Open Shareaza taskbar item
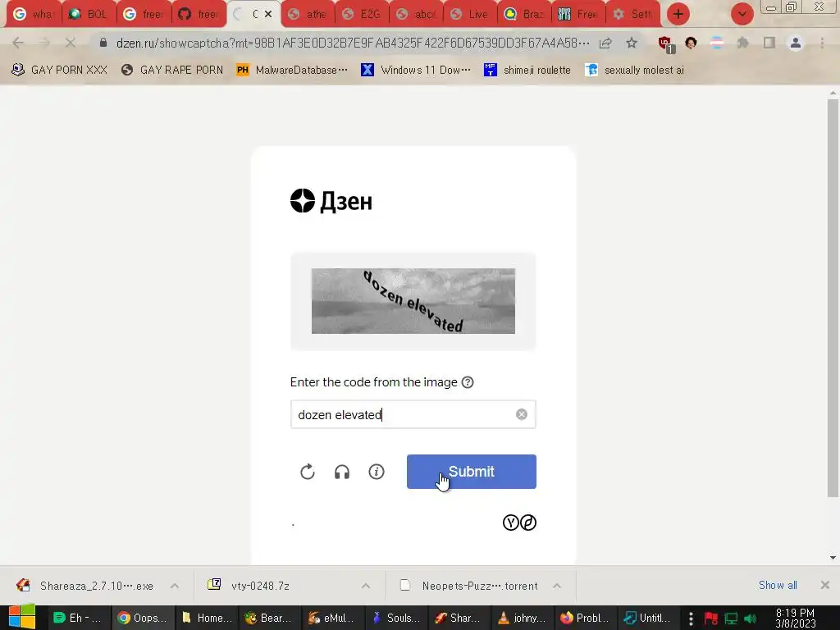 pos(459,618)
